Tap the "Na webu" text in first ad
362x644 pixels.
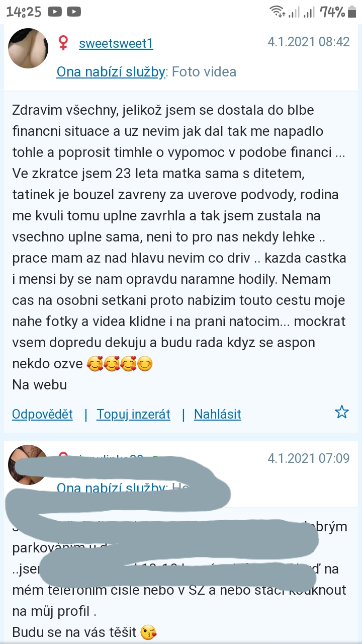pos(40,385)
